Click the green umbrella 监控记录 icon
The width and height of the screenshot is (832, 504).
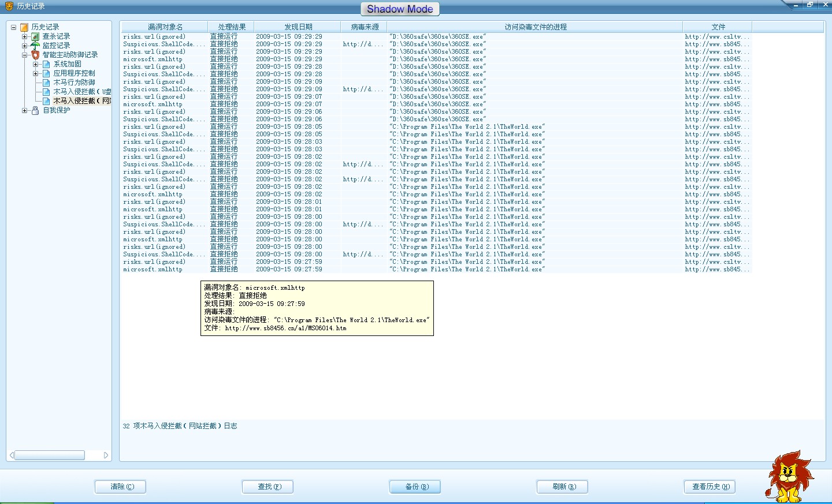pos(35,46)
